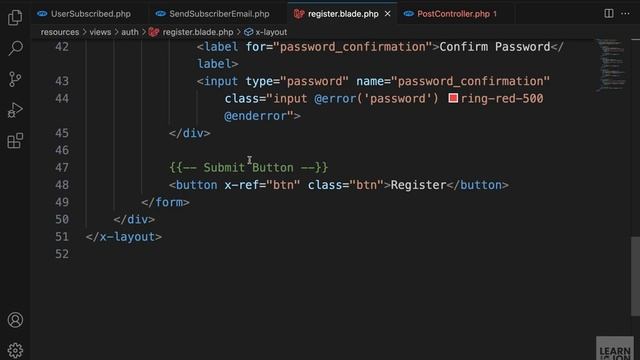Open the Run and Debug view

[x=15, y=110]
